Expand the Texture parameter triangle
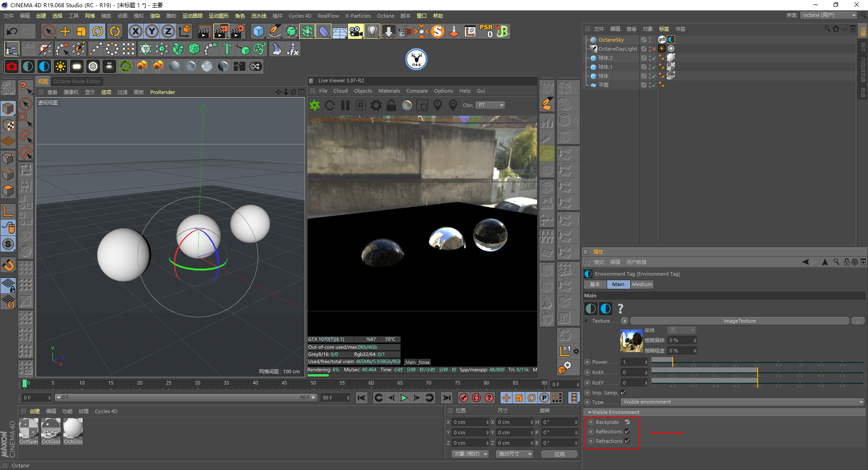868x470 pixels. (x=586, y=321)
